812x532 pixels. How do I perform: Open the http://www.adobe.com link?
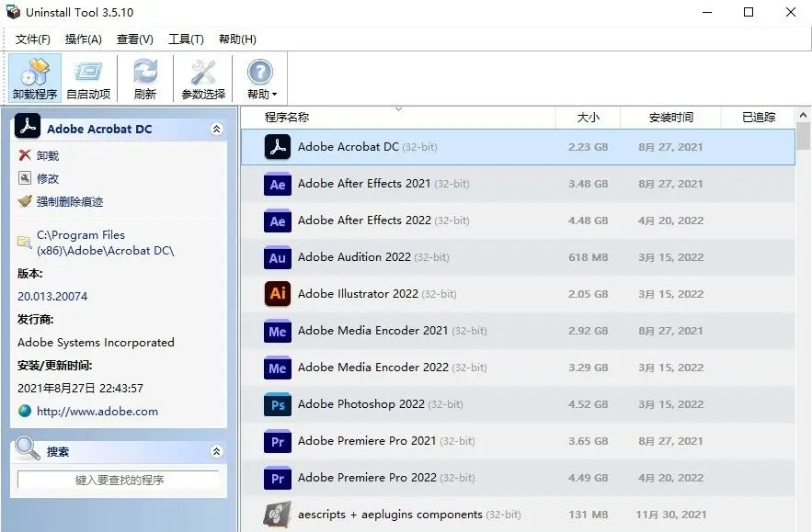click(97, 412)
